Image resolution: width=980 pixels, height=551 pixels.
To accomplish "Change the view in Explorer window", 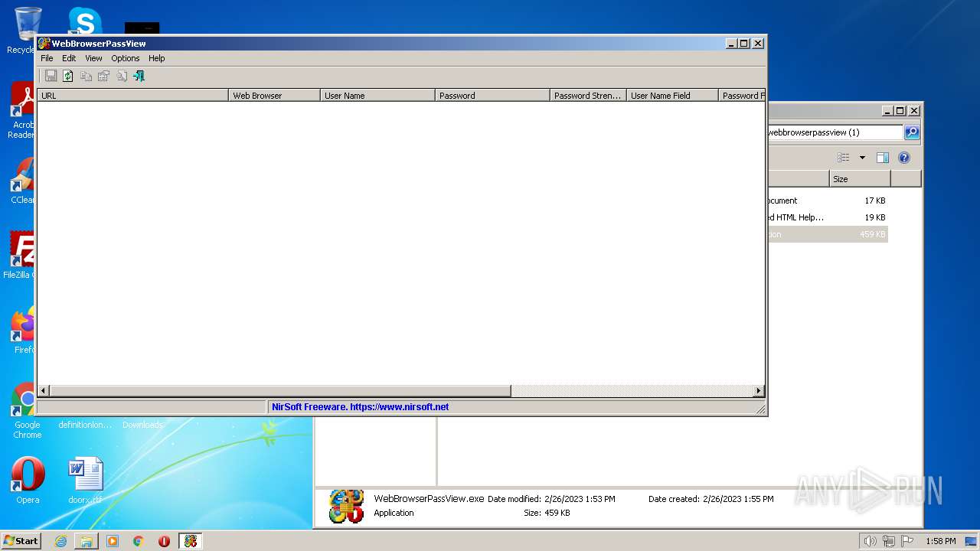I will [843, 158].
